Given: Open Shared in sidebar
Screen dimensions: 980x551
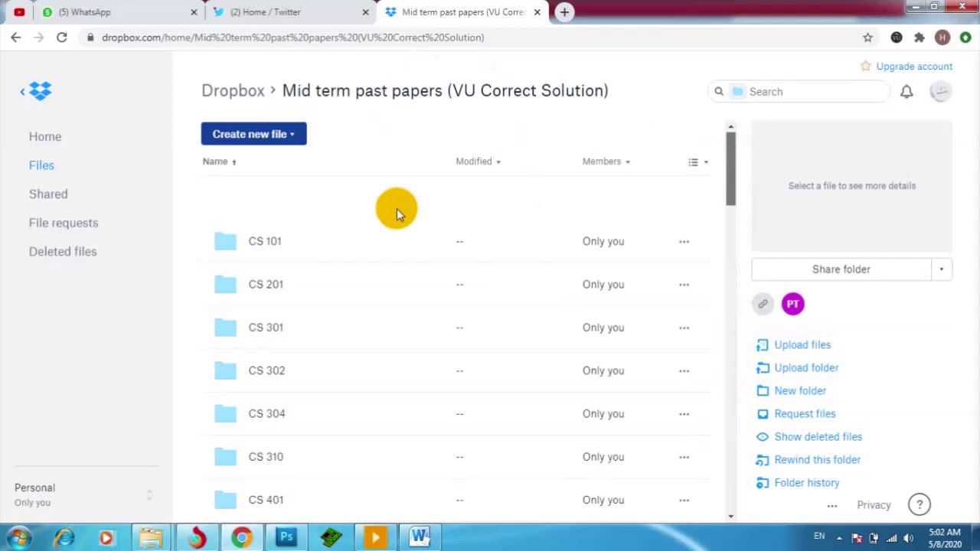Looking at the screenshot, I should click(x=48, y=194).
